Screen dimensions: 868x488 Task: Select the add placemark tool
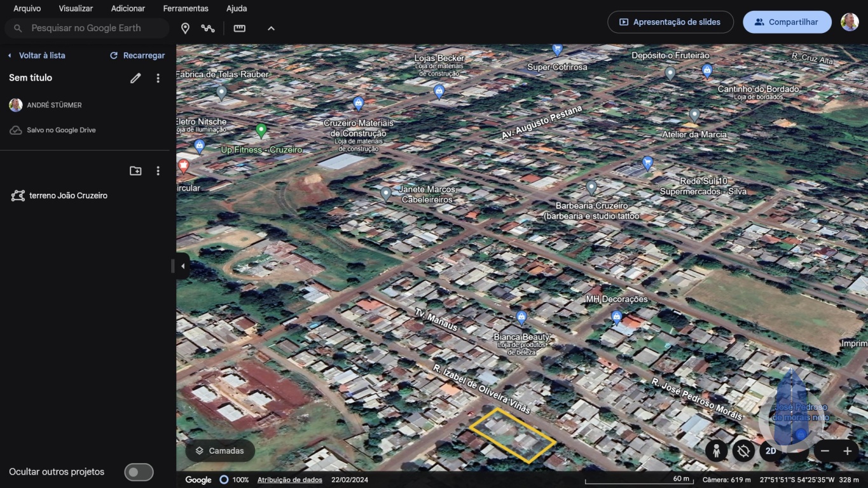185,28
